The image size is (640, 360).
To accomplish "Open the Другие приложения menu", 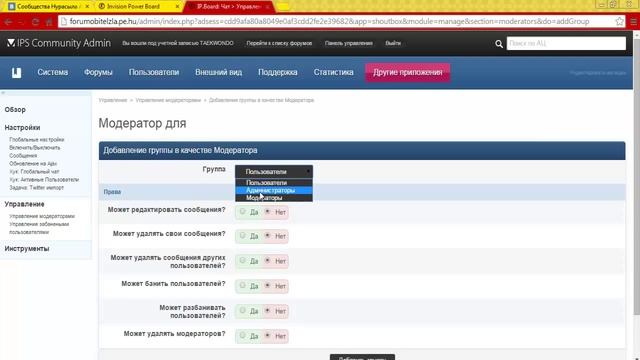I will [x=407, y=72].
